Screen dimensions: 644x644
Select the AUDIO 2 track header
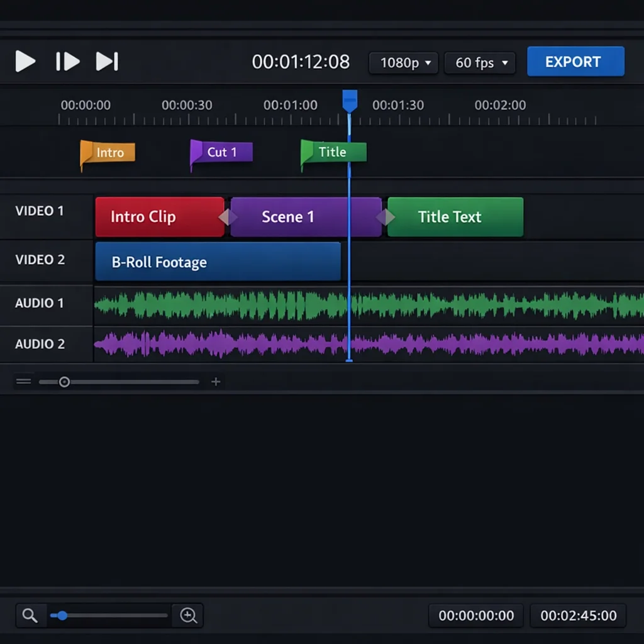coord(40,344)
